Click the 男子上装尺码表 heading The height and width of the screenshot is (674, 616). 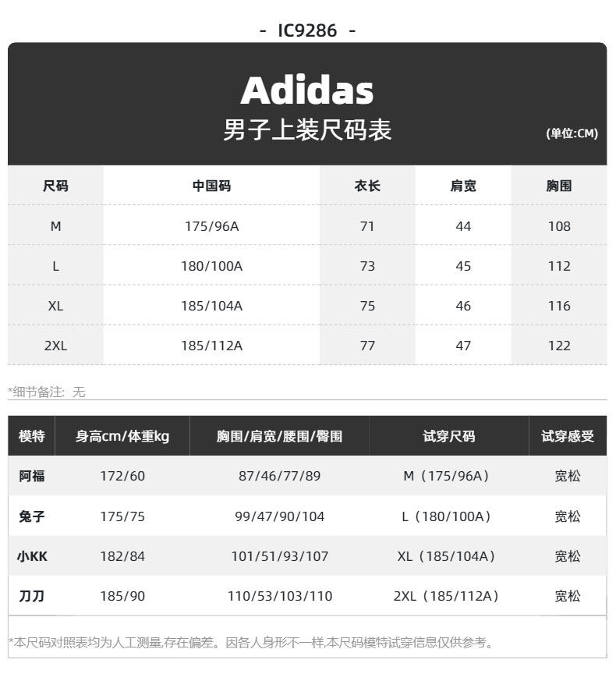[x=307, y=129]
